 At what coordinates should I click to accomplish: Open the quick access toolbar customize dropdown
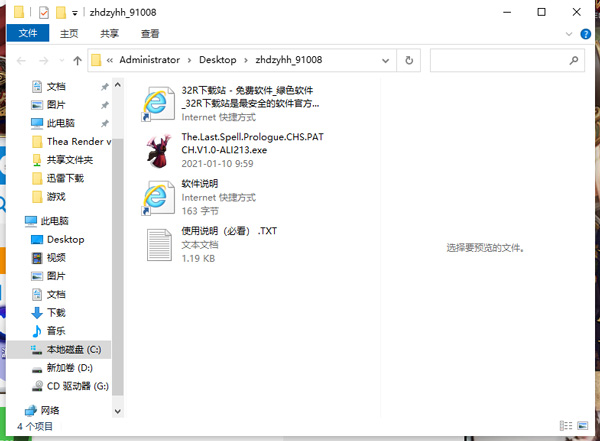click(x=75, y=13)
